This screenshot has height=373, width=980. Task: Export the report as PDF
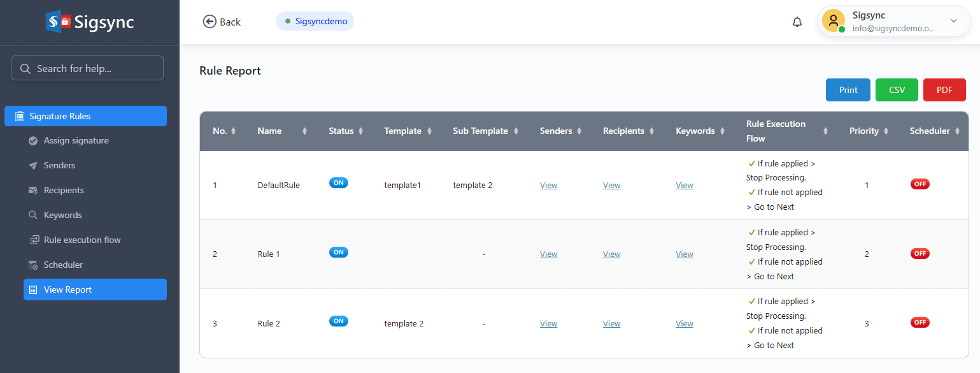[944, 90]
